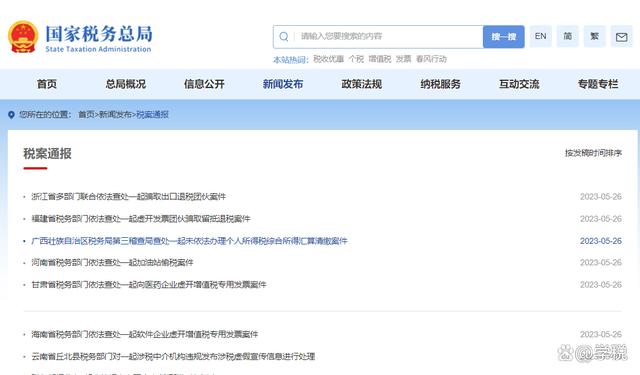Open the 广西壮族自治区 personal income tax case

[x=189, y=241]
